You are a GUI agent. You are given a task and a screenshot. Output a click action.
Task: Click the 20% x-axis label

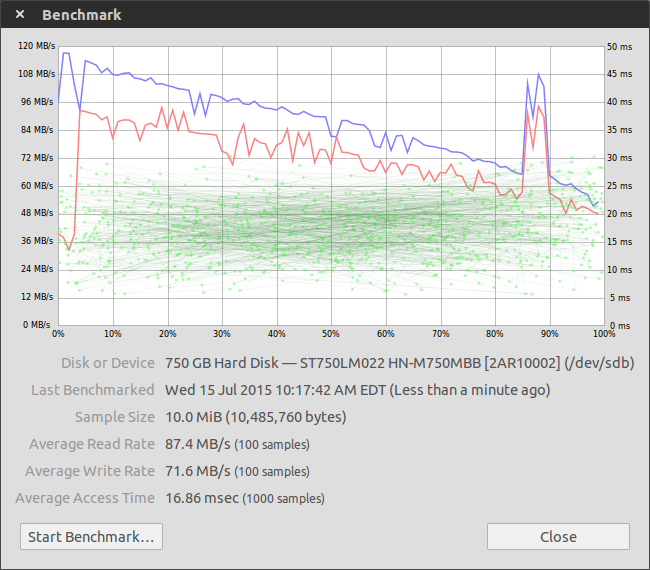tap(167, 334)
